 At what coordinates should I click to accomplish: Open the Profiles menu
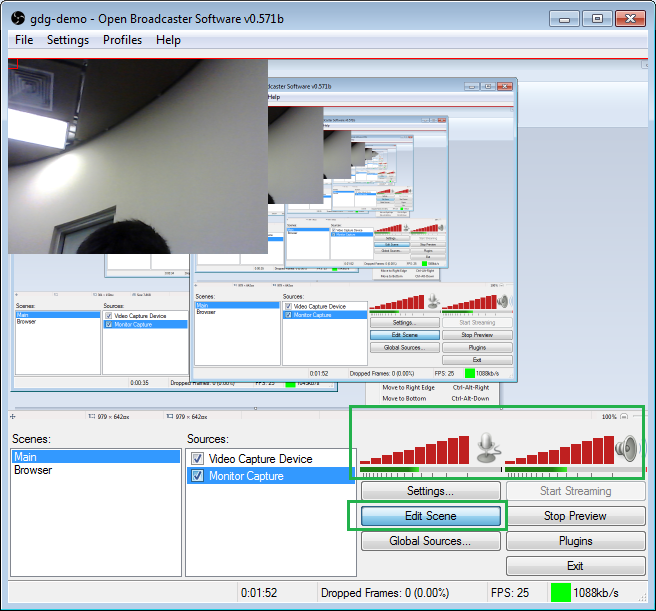123,40
